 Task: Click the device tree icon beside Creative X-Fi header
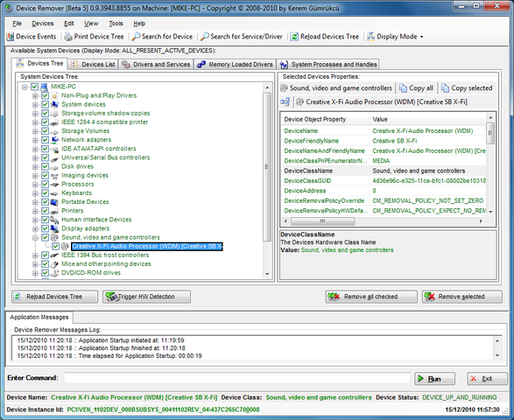click(x=285, y=101)
